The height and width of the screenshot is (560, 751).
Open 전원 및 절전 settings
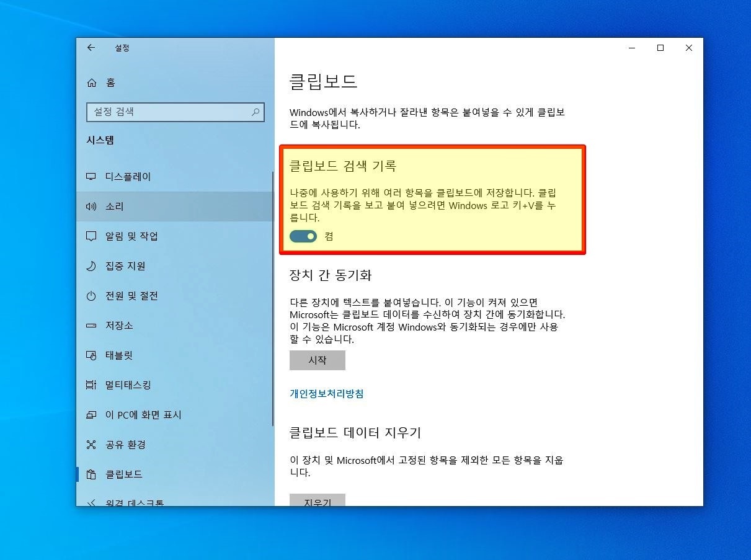pyautogui.click(x=174, y=296)
